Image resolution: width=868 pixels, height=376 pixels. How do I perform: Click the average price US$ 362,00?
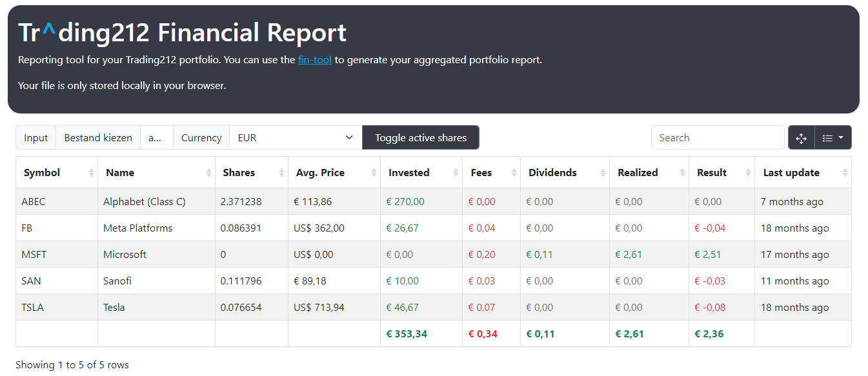coord(319,228)
